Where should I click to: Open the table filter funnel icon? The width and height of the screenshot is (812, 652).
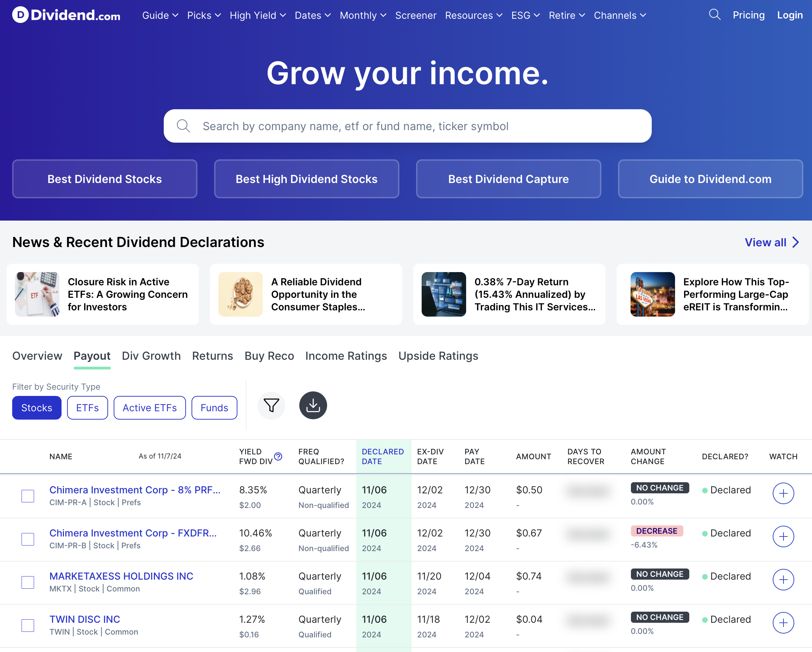(x=271, y=406)
